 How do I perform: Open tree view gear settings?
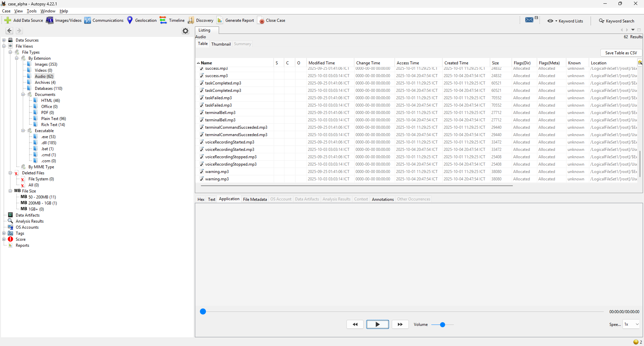pos(185,31)
